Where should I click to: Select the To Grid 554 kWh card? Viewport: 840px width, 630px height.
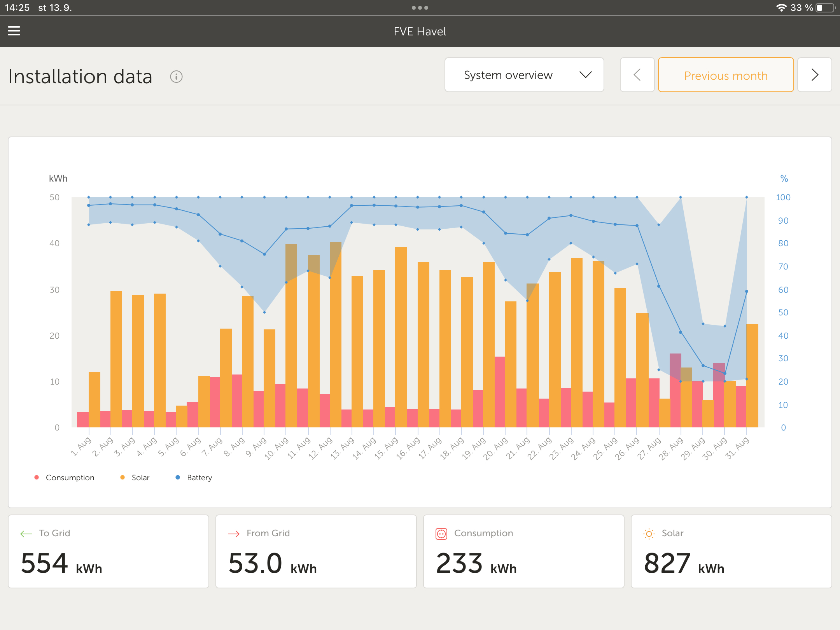click(x=108, y=551)
